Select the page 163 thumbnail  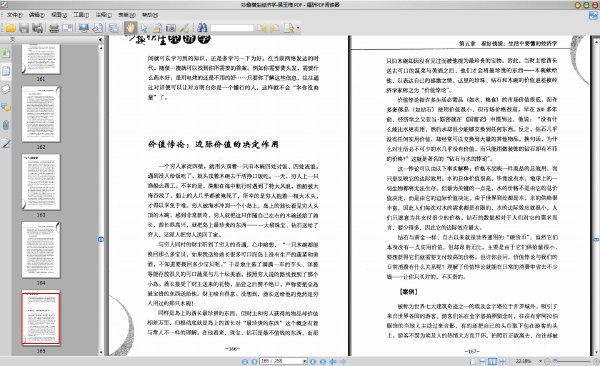[41, 182]
